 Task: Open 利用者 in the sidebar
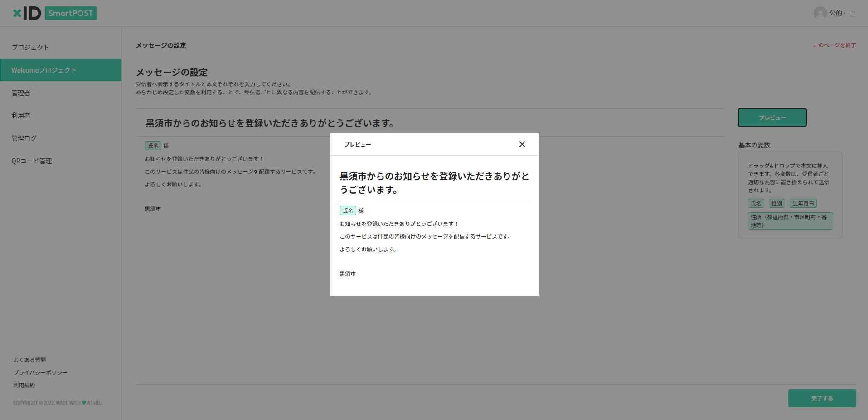pyautogui.click(x=21, y=116)
